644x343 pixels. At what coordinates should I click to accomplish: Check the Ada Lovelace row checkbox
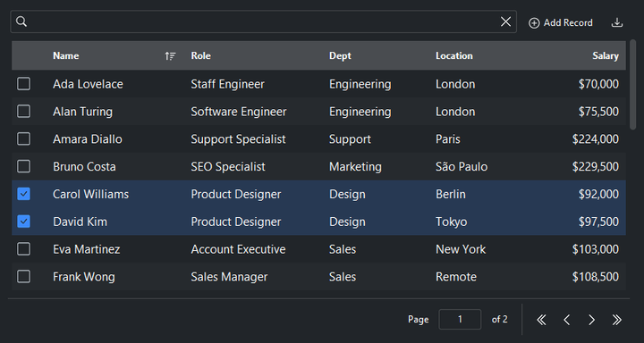pos(23,84)
